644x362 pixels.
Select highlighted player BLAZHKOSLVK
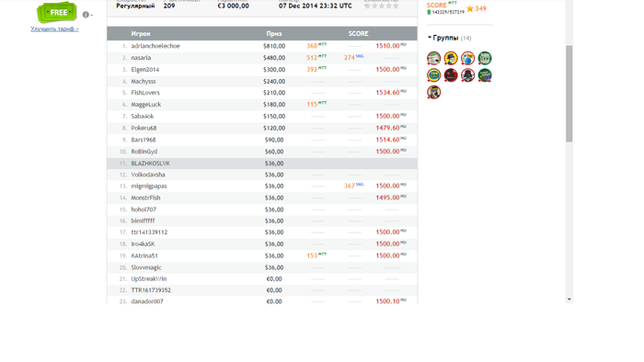(150, 164)
